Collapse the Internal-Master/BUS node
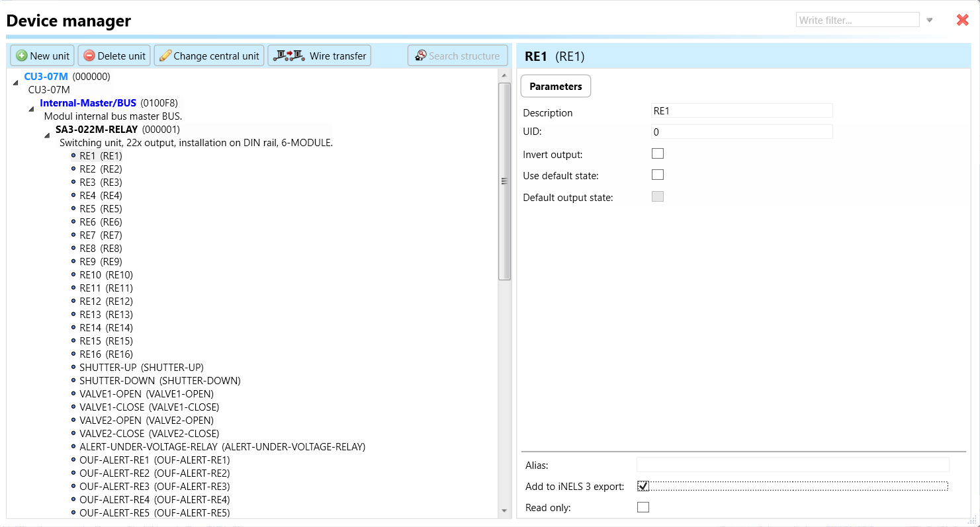 click(31, 109)
